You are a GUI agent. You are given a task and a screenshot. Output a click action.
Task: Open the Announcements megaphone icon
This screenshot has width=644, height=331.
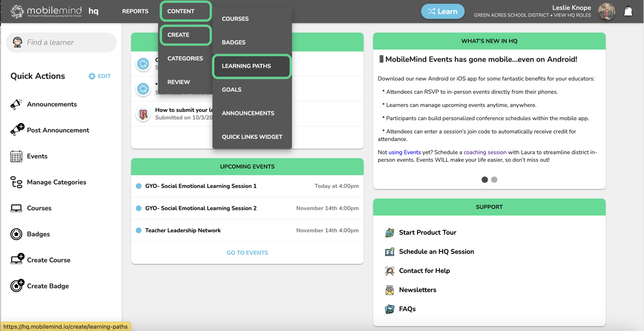(16, 104)
